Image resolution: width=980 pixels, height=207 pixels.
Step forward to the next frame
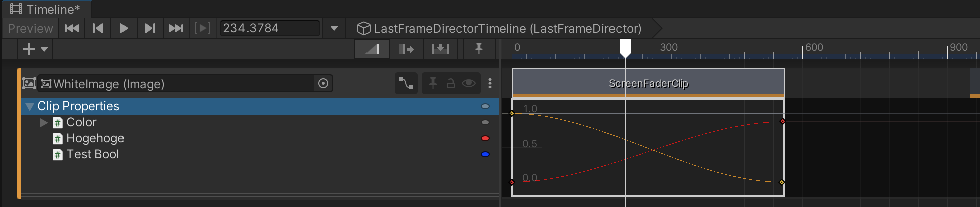pos(150,28)
